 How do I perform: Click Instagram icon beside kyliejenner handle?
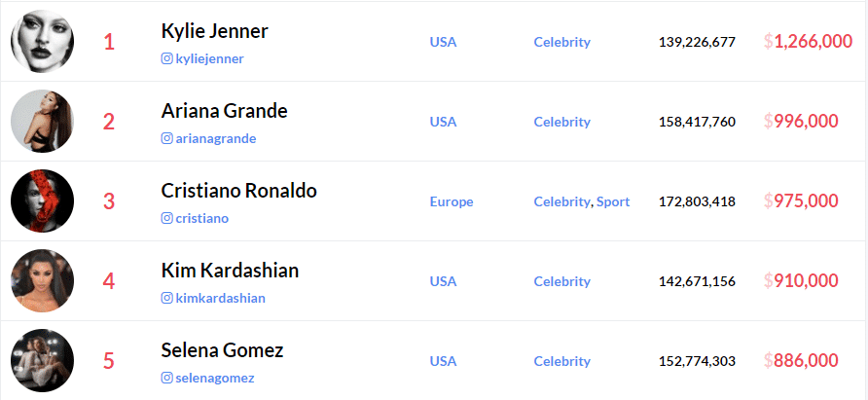(x=166, y=58)
